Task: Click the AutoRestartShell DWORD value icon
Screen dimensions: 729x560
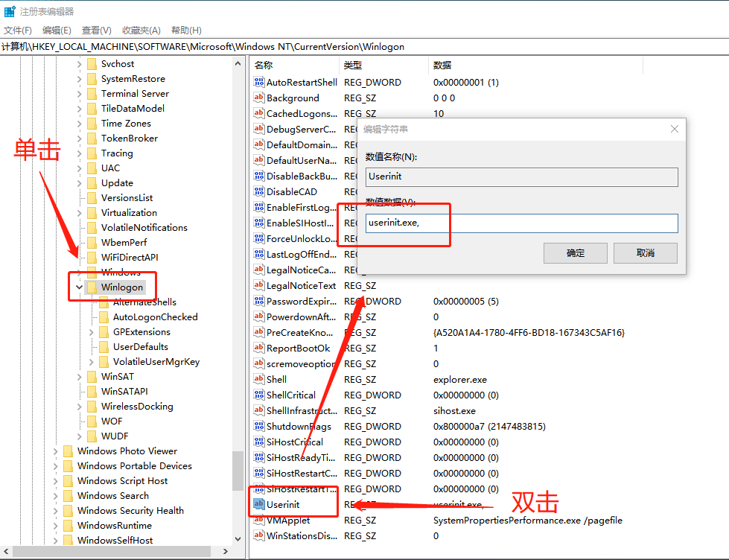Action: 259,83
